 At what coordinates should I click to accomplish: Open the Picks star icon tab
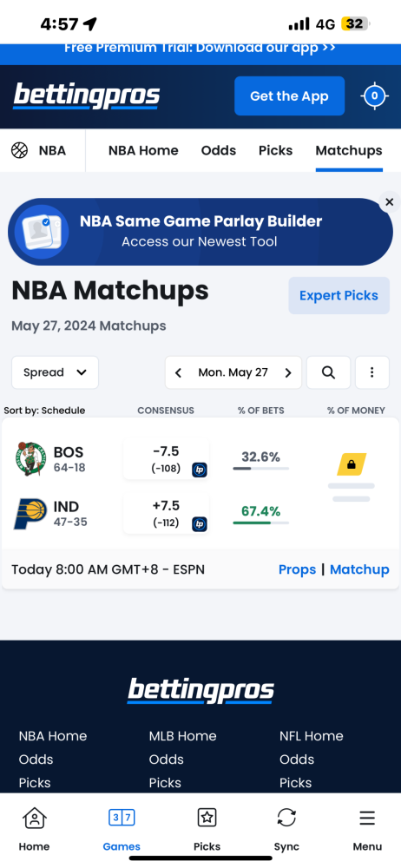[x=207, y=817]
